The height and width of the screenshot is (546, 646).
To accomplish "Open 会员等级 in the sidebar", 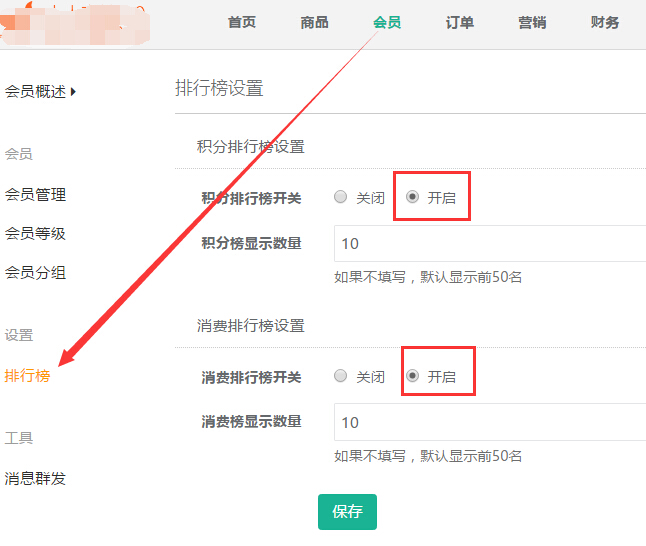I will (x=36, y=234).
